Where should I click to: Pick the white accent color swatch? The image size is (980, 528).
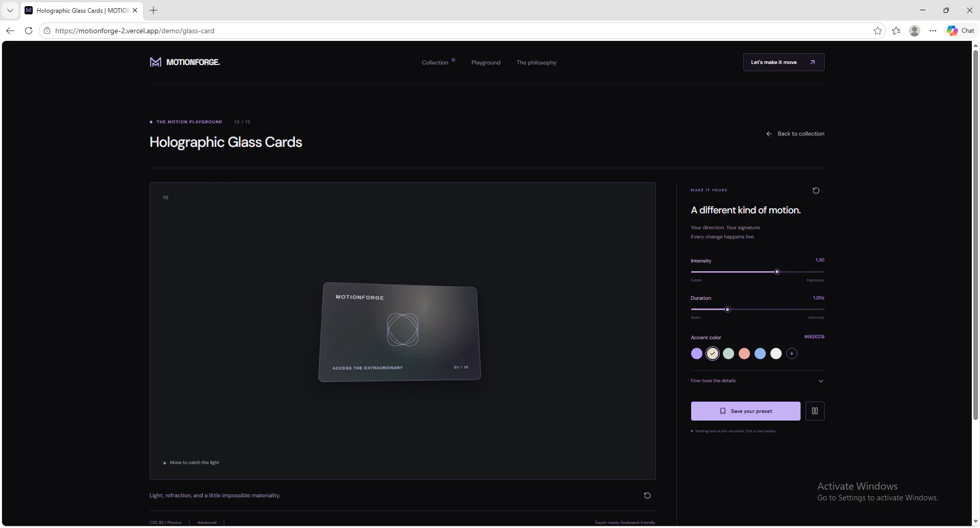776,354
